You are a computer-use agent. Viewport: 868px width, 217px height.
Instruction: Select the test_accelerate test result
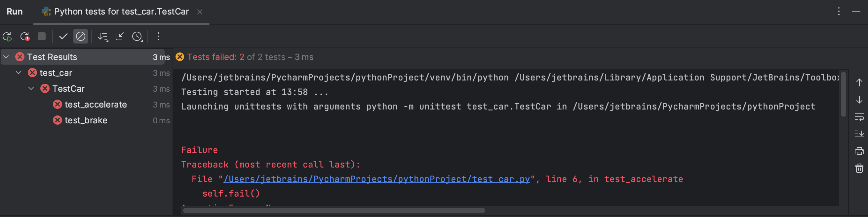pyautogui.click(x=96, y=105)
